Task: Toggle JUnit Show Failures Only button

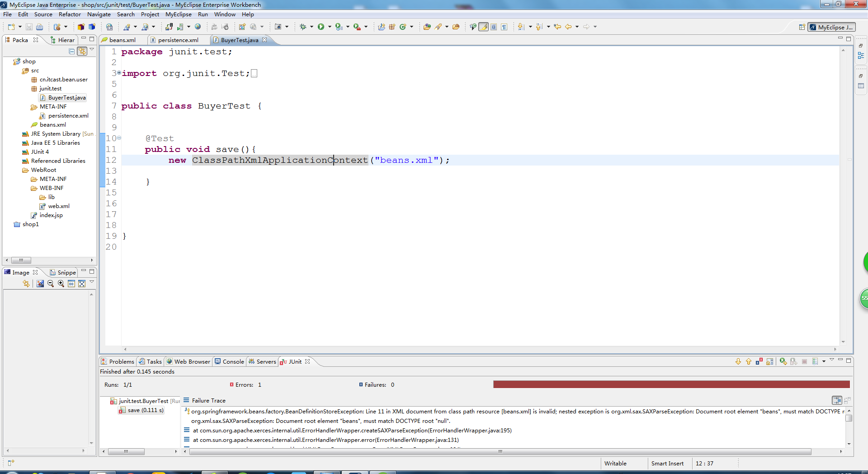Action: 759,361
